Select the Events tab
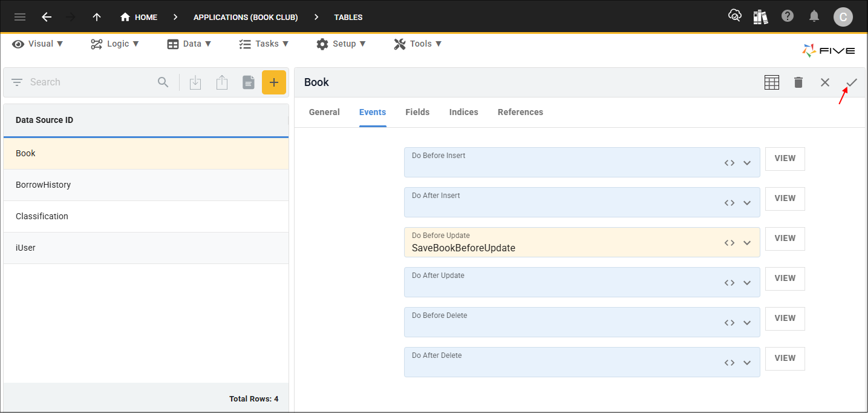Image resolution: width=868 pixels, height=413 pixels. 373,112
